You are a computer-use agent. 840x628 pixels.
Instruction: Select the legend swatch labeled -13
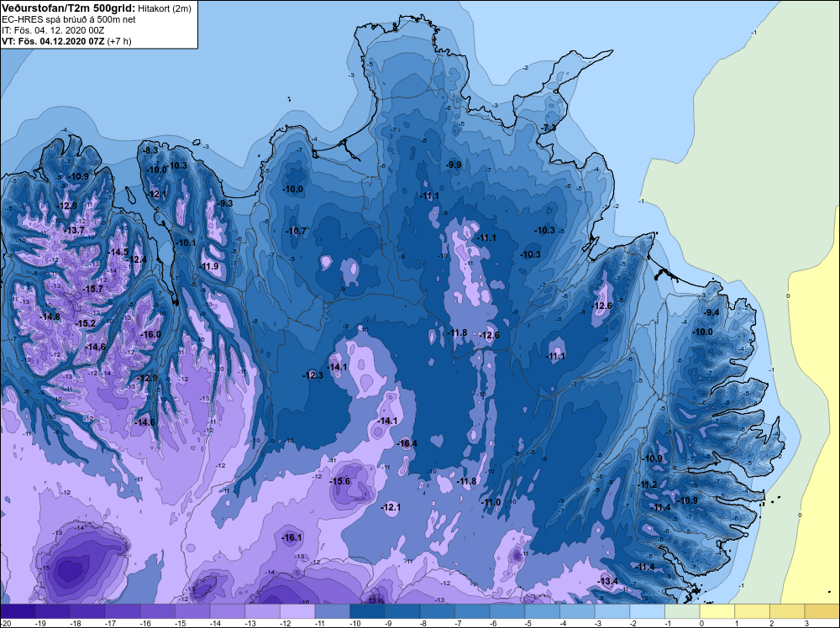262,611
